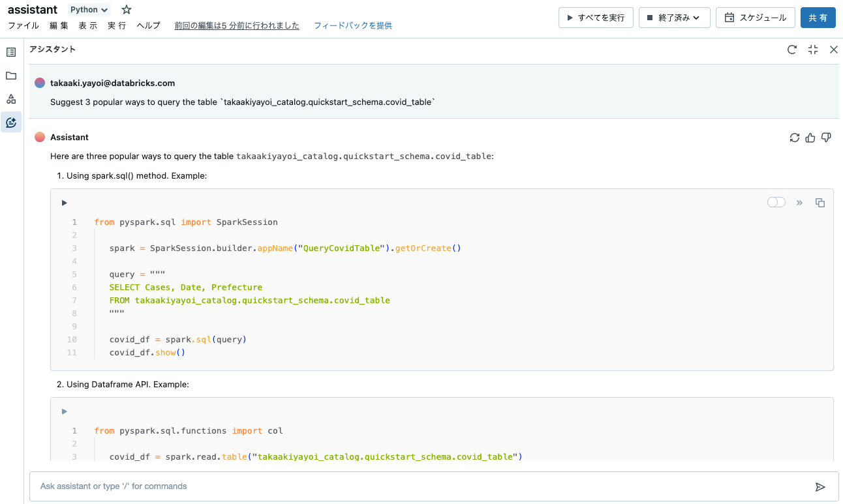Open the Python language selector

[88, 9]
